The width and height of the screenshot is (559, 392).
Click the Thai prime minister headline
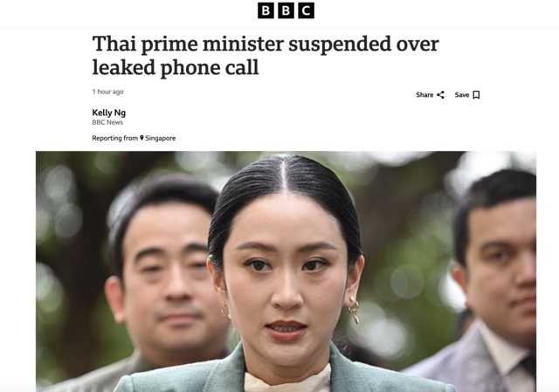tap(266, 55)
